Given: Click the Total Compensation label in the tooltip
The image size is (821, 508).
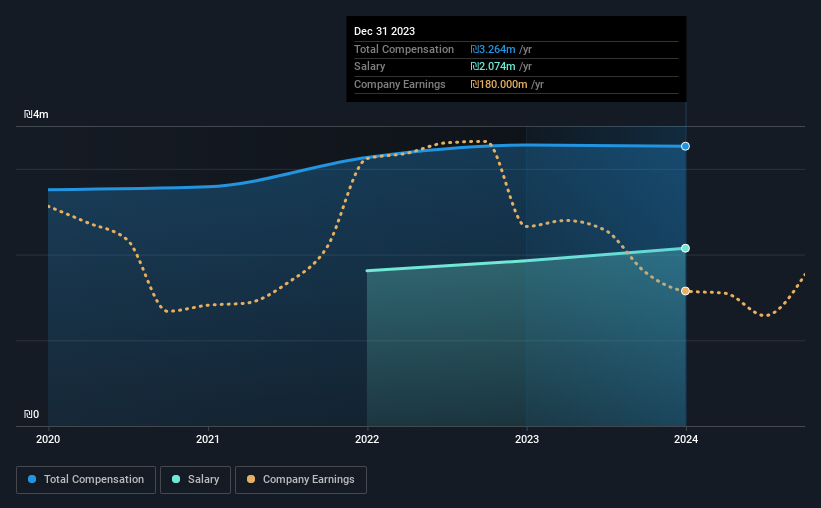Looking at the screenshot, I should pos(404,49).
